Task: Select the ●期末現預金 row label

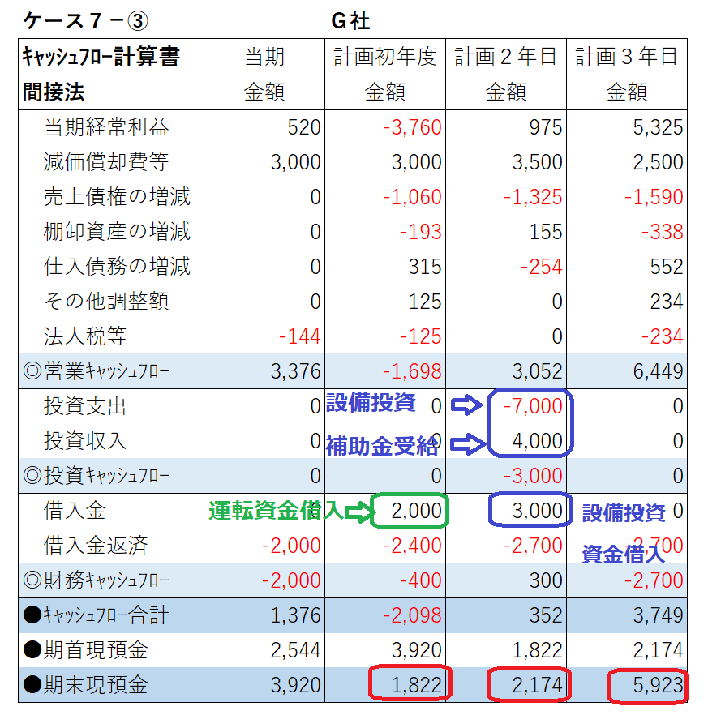Action: click(x=85, y=685)
